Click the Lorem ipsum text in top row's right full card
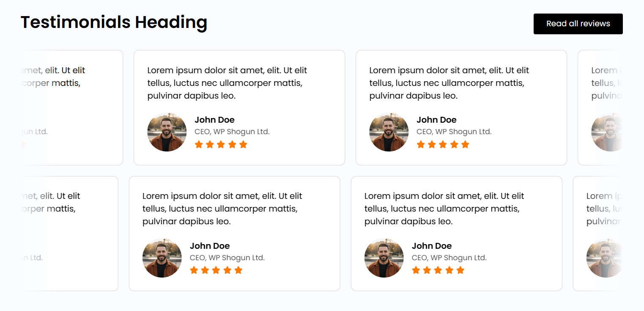Screen dimensions: 644x311 point(449,83)
